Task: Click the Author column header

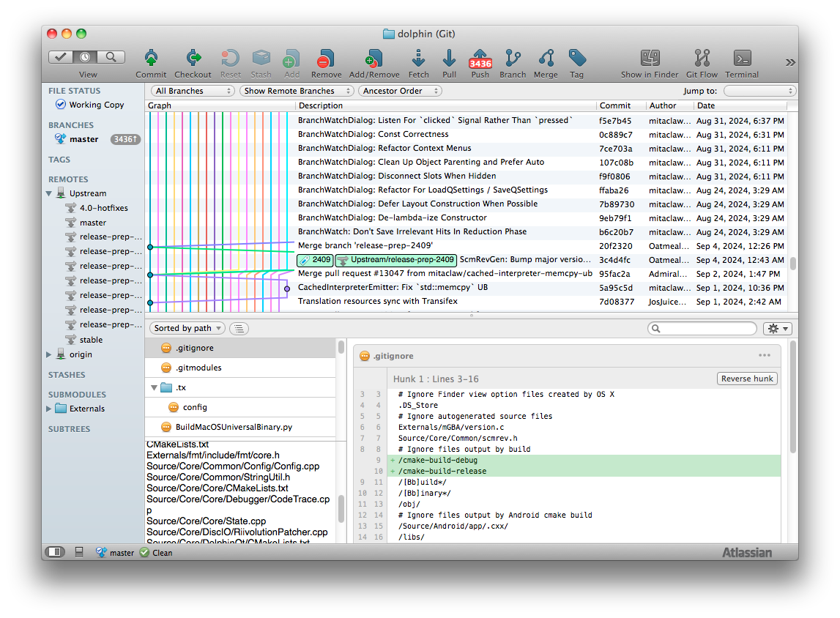Action: click(x=669, y=105)
